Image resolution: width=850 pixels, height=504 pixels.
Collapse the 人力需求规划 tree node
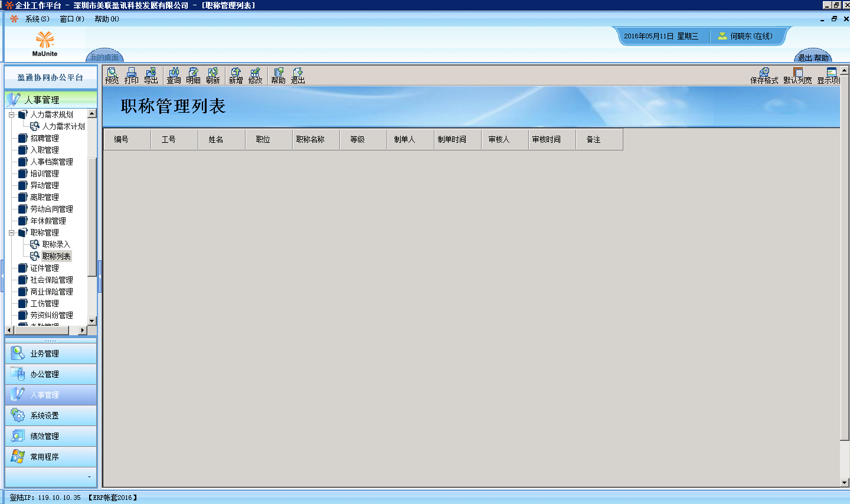tap(11, 114)
